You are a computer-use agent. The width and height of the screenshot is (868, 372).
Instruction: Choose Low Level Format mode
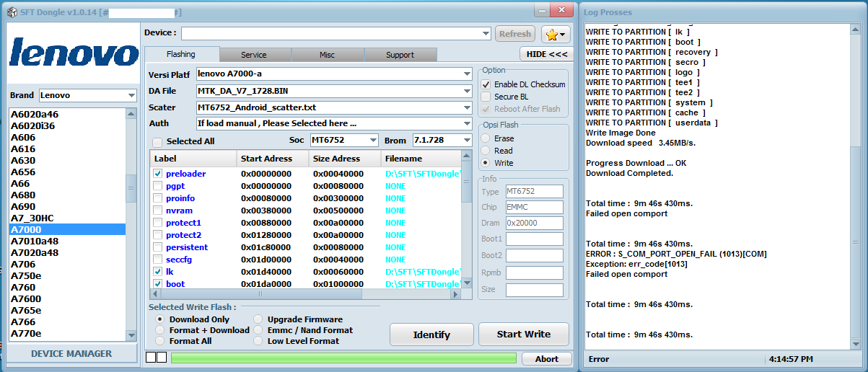coord(258,341)
